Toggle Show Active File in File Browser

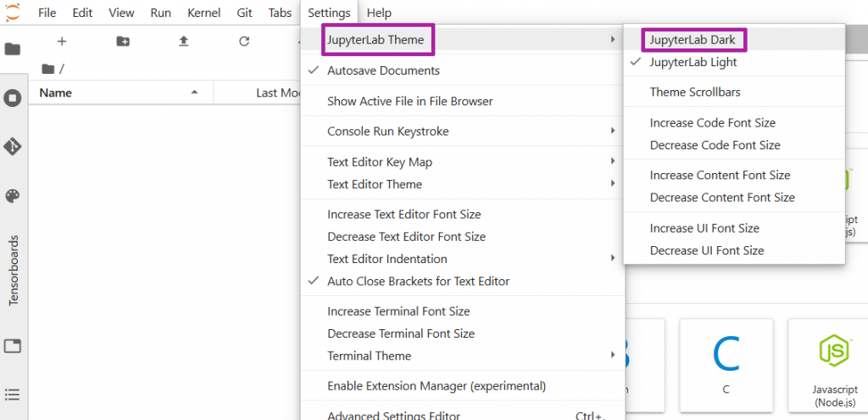pos(463,102)
